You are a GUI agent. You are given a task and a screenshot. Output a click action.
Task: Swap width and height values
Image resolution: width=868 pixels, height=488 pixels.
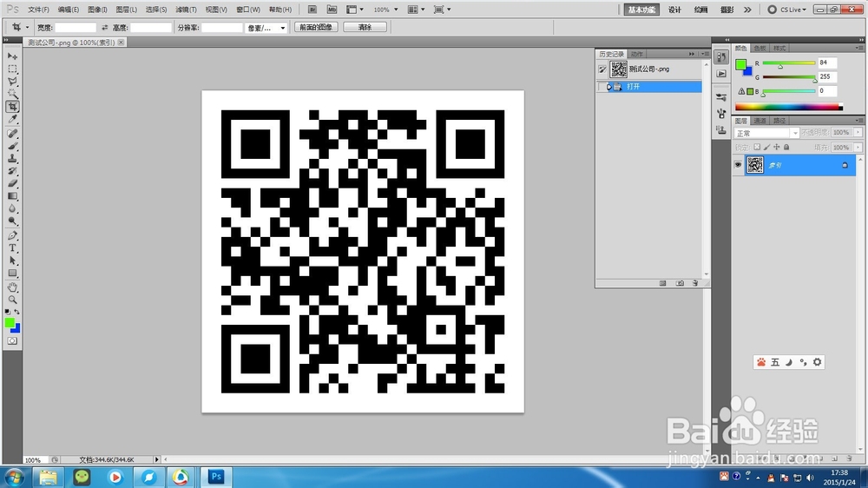pos(105,27)
